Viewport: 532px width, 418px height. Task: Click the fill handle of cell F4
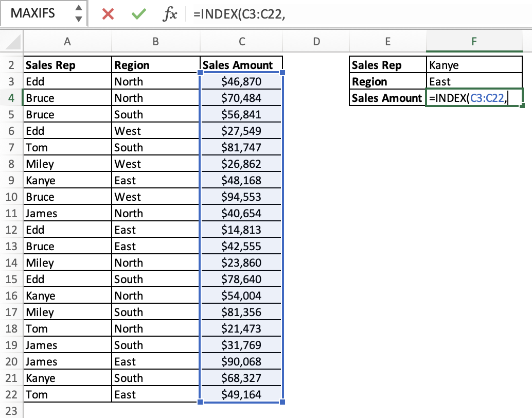522,106
